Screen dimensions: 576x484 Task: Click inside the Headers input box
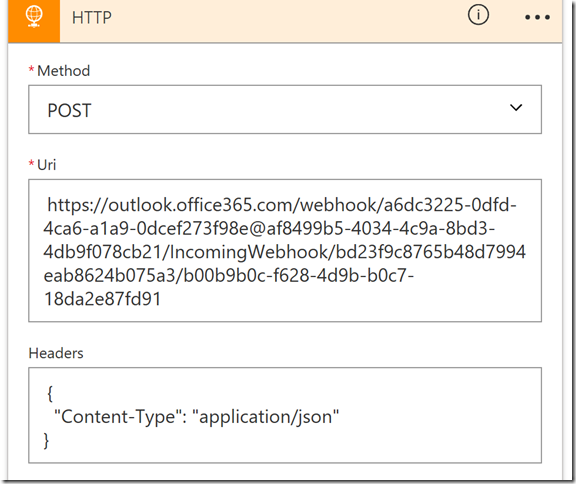pyautogui.click(x=285, y=415)
